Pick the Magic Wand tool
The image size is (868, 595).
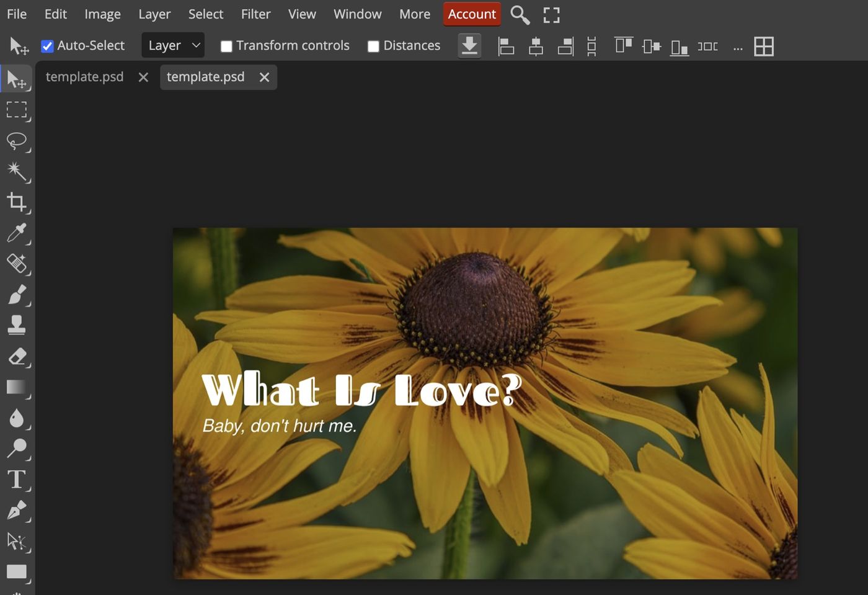[17, 171]
